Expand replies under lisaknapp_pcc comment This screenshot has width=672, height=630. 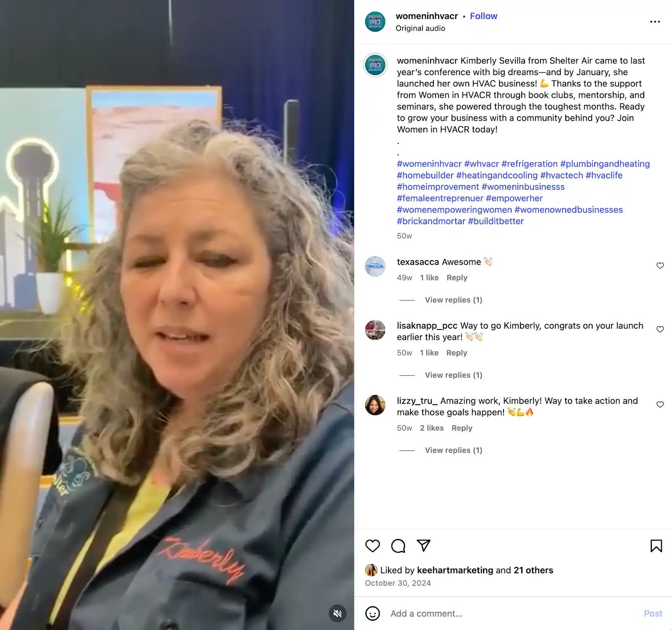click(454, 375)
